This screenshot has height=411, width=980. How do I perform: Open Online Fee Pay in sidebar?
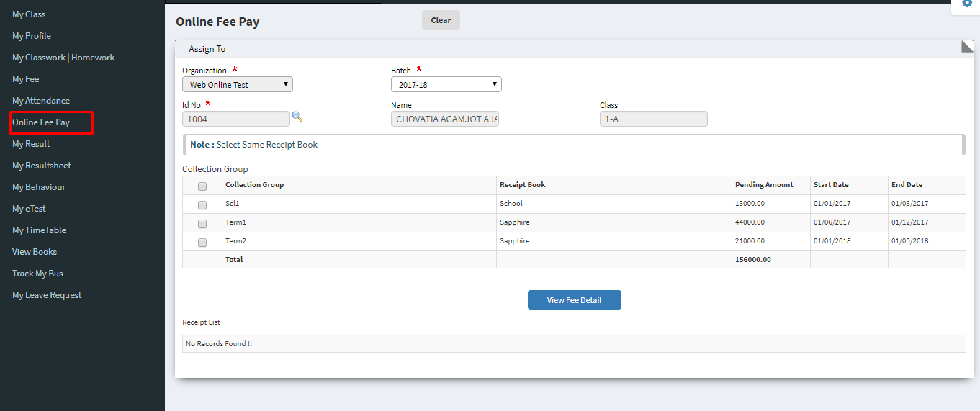point(41,122)
